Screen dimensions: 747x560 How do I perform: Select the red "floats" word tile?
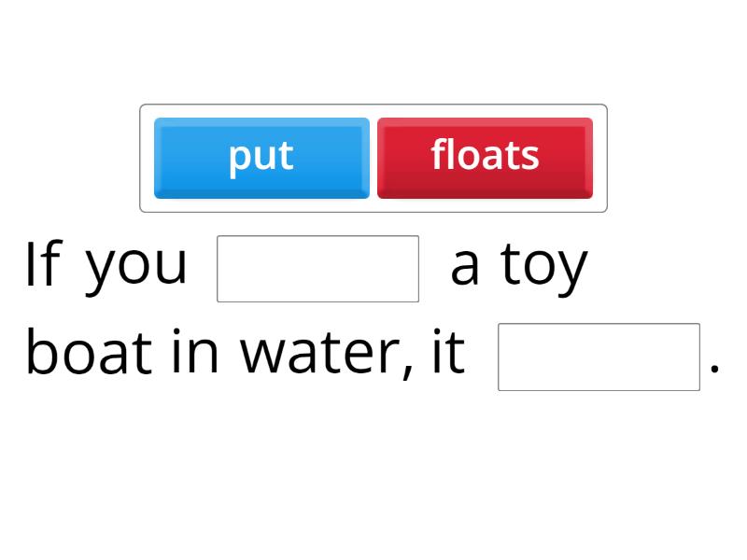coord(485,157)
